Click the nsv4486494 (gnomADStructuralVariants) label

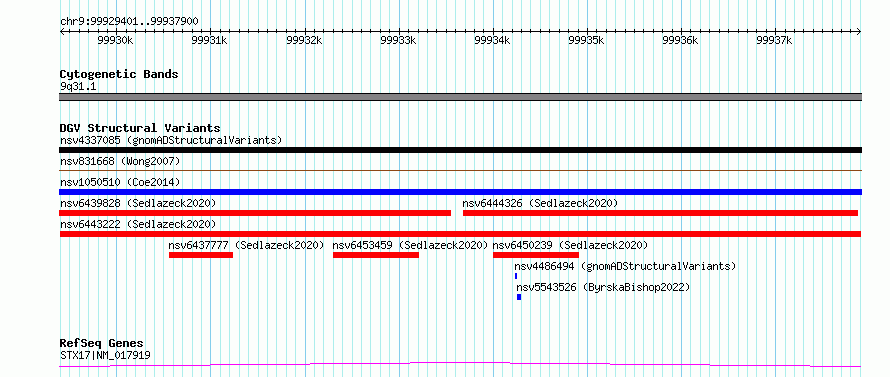[x=625, y=266]
